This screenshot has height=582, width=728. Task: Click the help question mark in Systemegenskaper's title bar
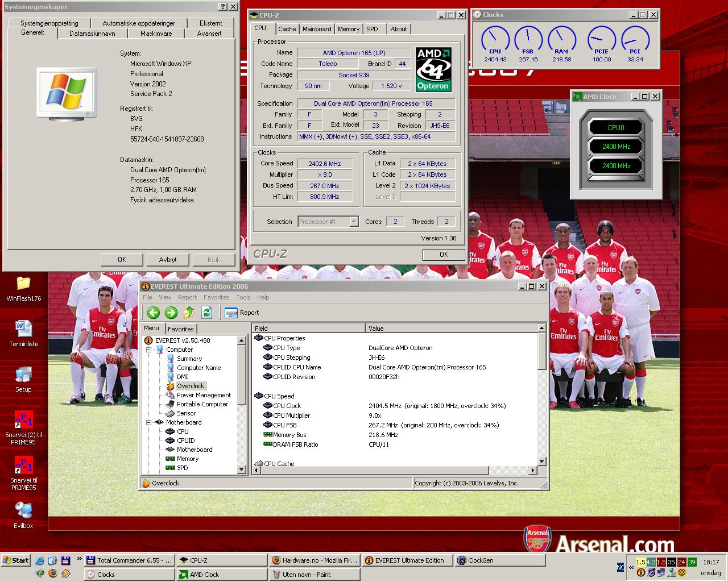(222, 7)
